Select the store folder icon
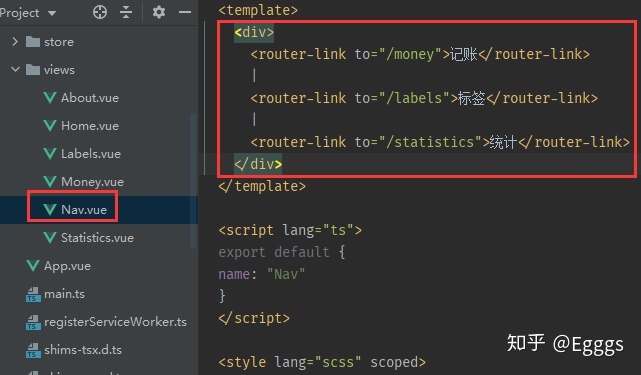Image resolution: width=641 pixels, height=375 pixels. [x=33, y=42]
